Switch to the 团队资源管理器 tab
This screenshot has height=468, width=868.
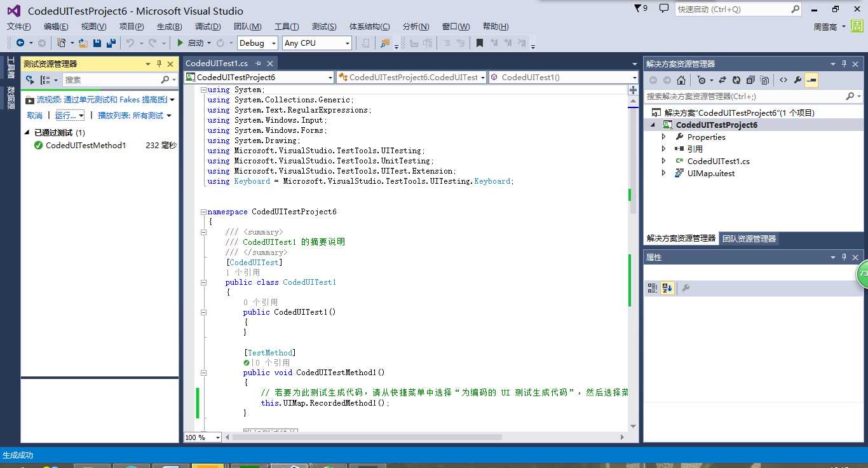pos(749,238)
